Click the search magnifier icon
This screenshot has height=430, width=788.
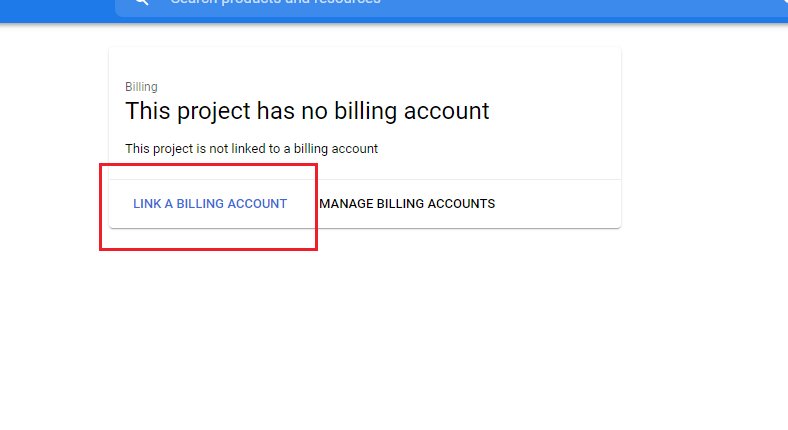point(141,3)
